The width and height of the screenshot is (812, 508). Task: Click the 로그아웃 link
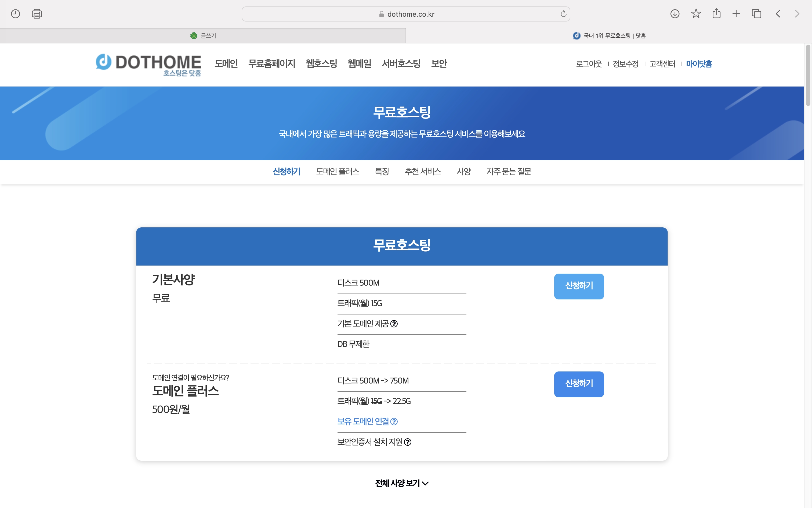pyautogui.click(x=589, y=64)
